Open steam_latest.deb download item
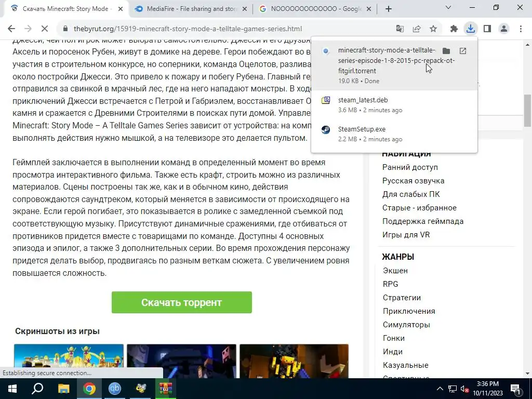532x399 pixels. click(x=394, y=105)
